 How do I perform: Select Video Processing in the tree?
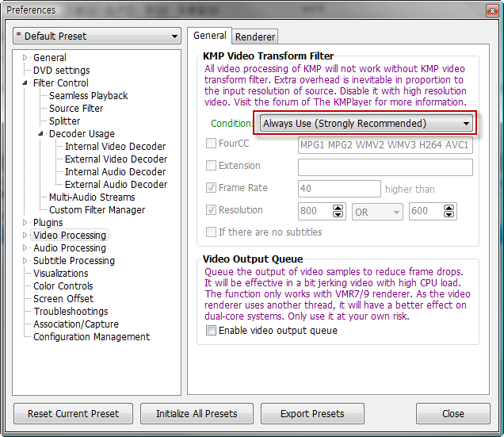(70, 236)
